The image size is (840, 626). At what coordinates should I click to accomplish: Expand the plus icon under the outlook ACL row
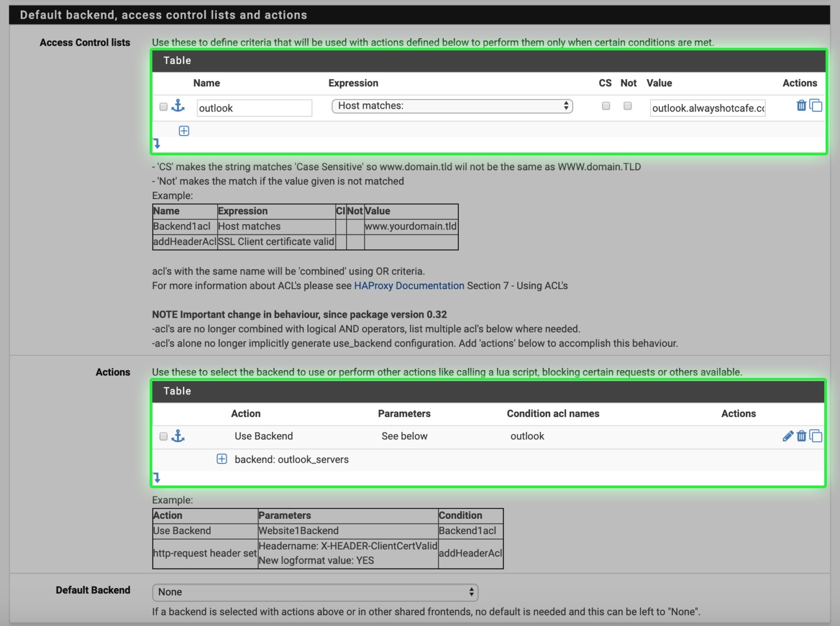pos(184,131)
